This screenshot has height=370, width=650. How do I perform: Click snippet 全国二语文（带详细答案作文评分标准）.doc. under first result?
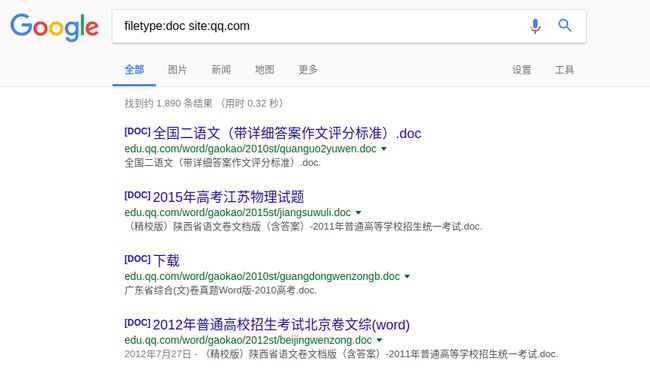223,163
